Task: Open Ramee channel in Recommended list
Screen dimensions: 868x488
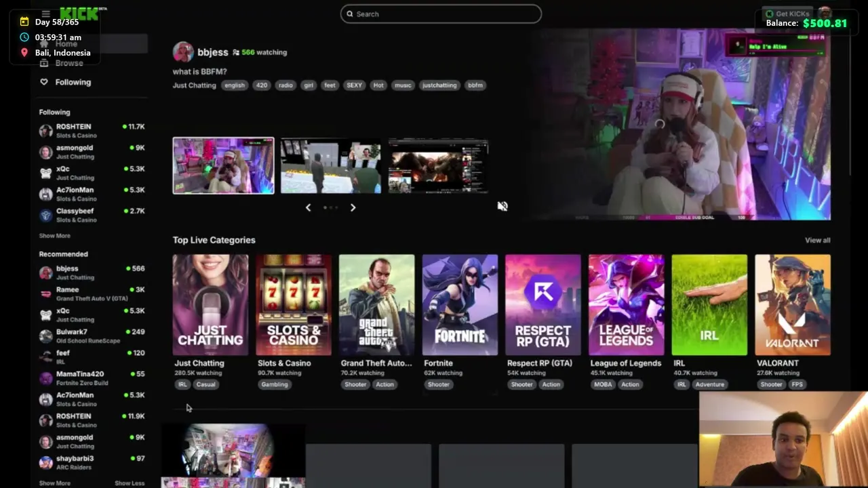Action: pyautogui.click(x=92, y=293)
